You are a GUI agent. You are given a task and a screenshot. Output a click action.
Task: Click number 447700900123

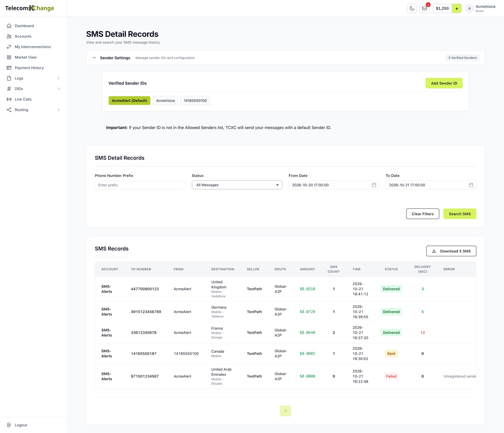tap(145, 289)
